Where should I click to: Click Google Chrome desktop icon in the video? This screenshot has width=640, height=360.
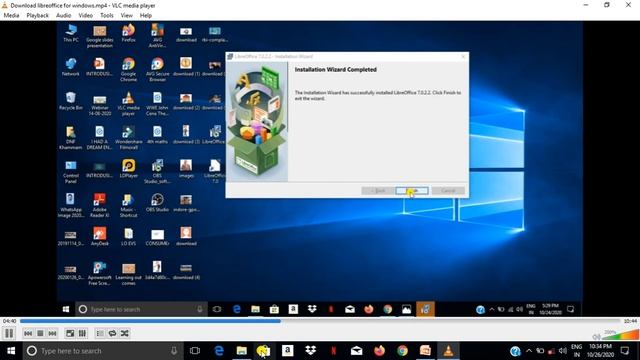click(x=129, y=70)
